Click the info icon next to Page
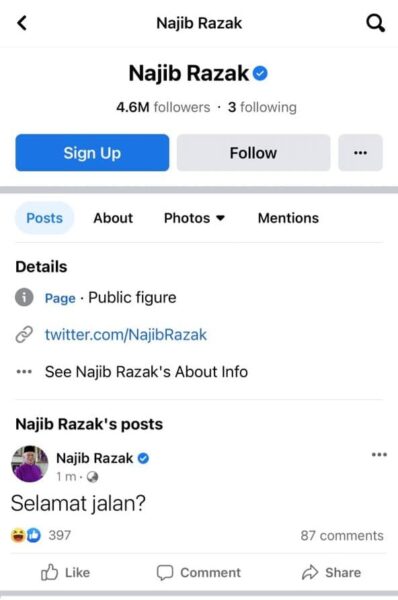Viewport: 398px width, 600px height. (x=24, y=297)
